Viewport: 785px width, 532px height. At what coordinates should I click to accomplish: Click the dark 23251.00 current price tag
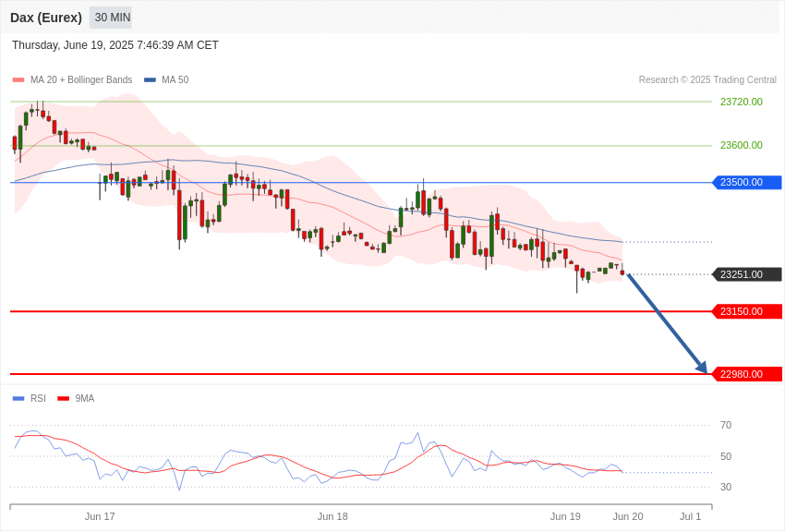pos(746,274)
